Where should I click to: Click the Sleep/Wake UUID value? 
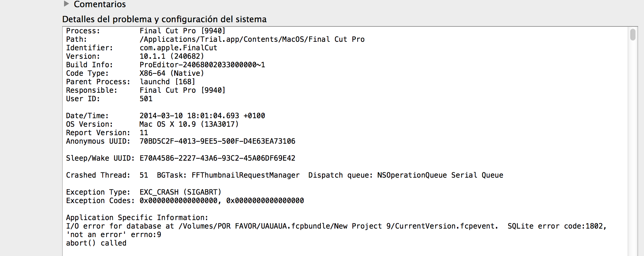pyautogui.click(x=217, y=158)
